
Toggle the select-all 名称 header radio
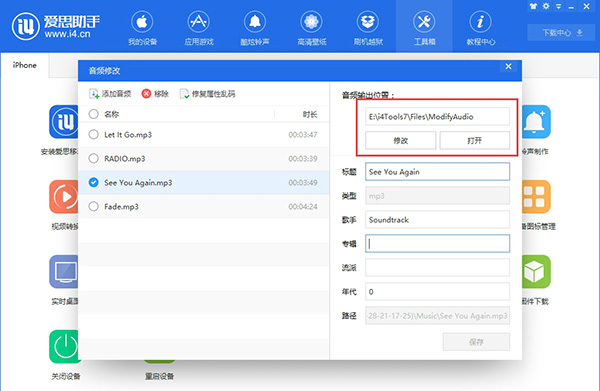coord(93,114)
